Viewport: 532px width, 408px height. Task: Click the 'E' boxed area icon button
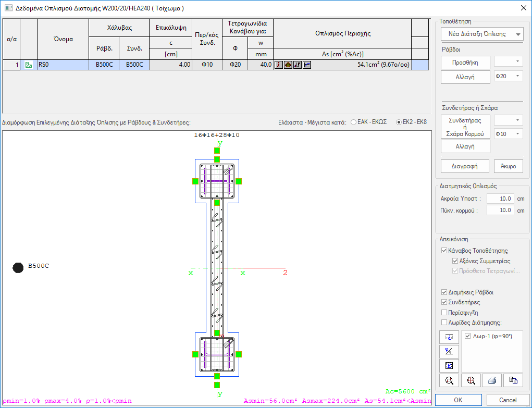(449, 365)
